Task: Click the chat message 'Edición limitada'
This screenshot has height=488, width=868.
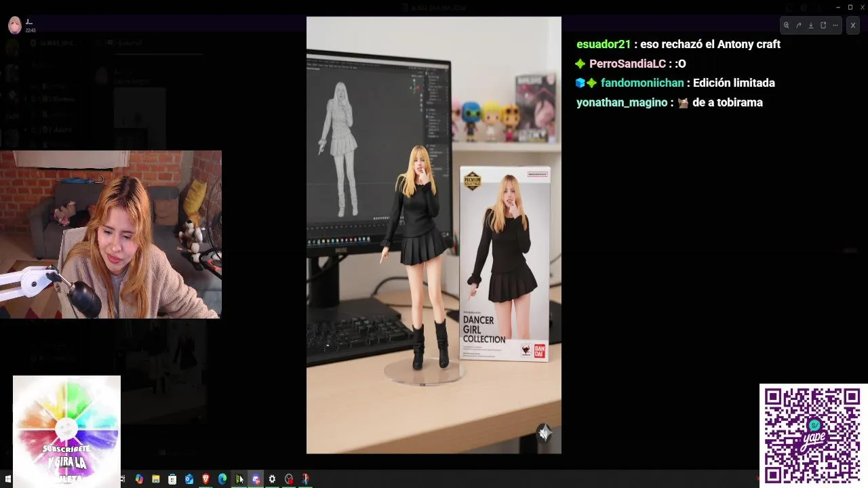Action: point(734,83)
